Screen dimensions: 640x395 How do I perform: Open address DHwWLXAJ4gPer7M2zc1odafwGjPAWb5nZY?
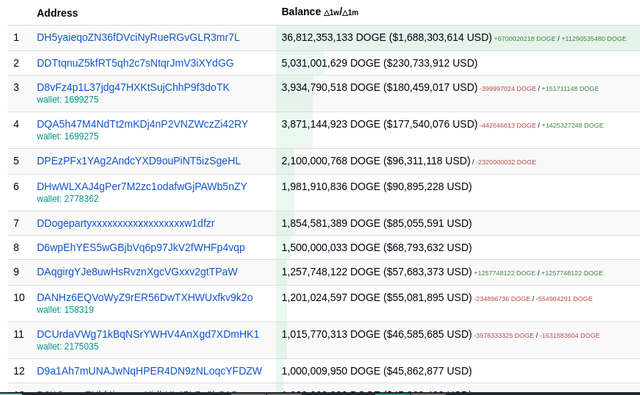tap(142, 186)
